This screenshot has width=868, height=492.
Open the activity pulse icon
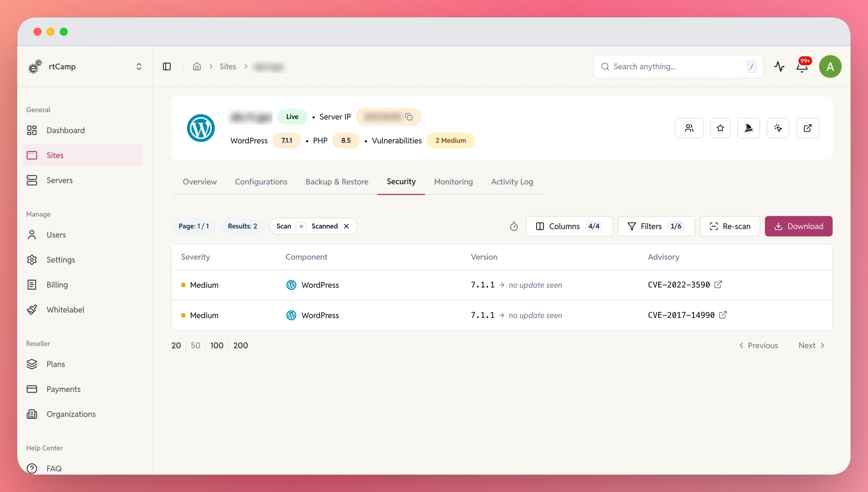pos(779,67)
